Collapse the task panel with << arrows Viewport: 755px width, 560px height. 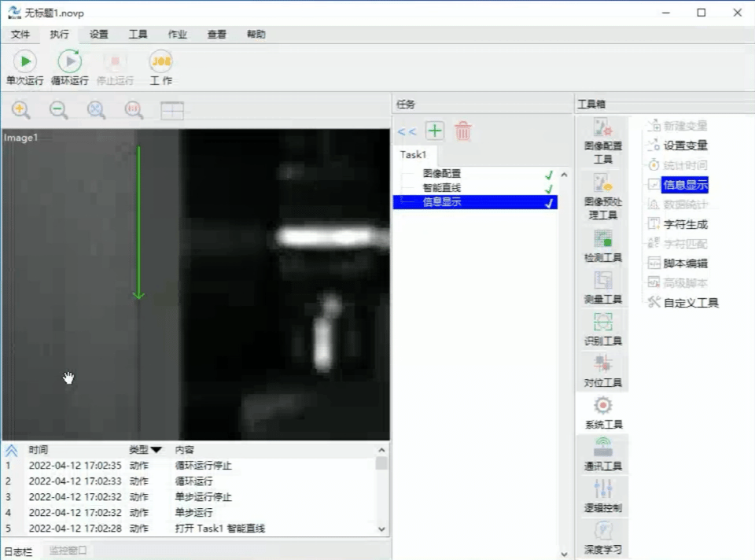[x=407, y=132]
